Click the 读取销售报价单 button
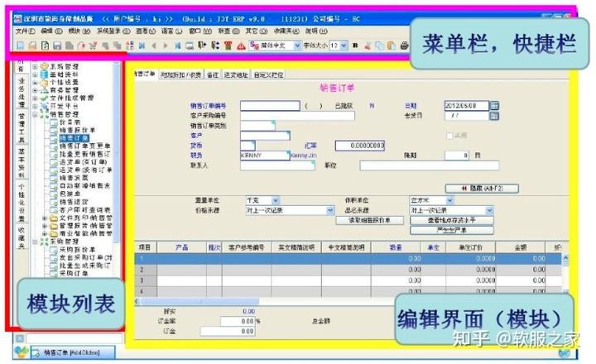The image size is (596, 364). [x=369, y=220]
